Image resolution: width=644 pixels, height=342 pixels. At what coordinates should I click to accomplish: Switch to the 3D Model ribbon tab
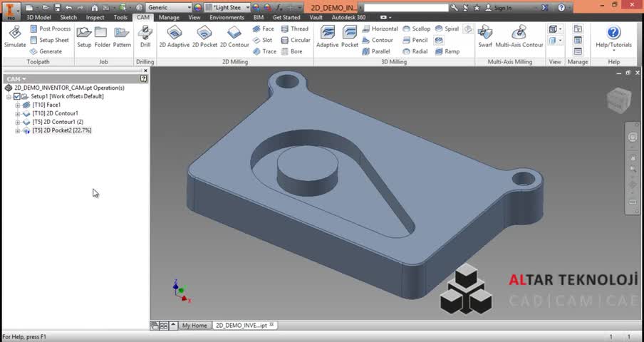tap(38, 17)
